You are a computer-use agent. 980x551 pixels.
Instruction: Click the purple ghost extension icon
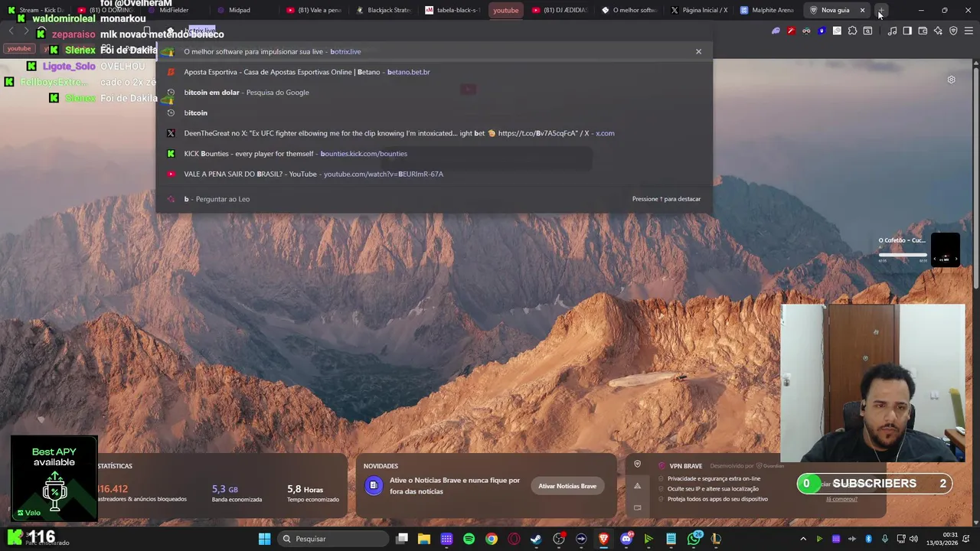point(776,31)
